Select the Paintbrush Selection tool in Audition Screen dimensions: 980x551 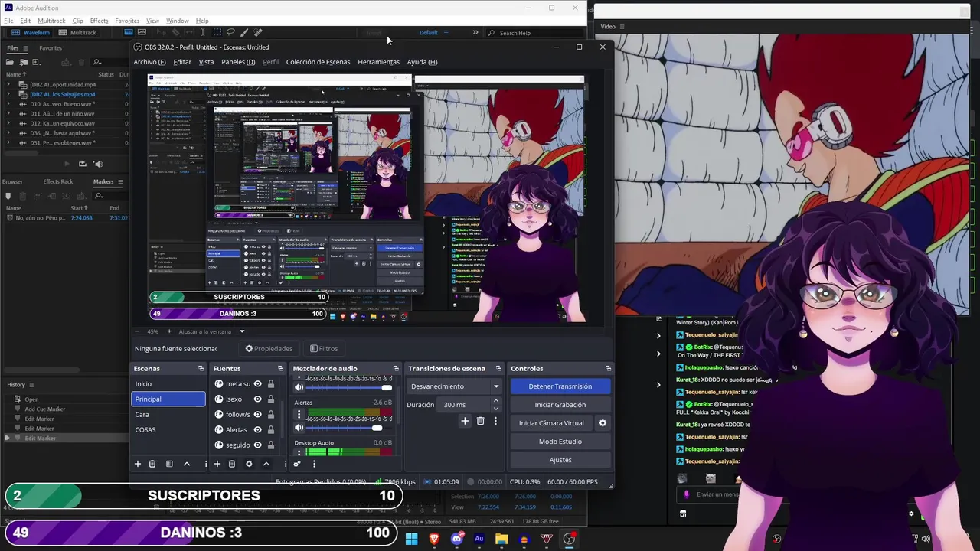pyautogui.click(x=244, y=33)
